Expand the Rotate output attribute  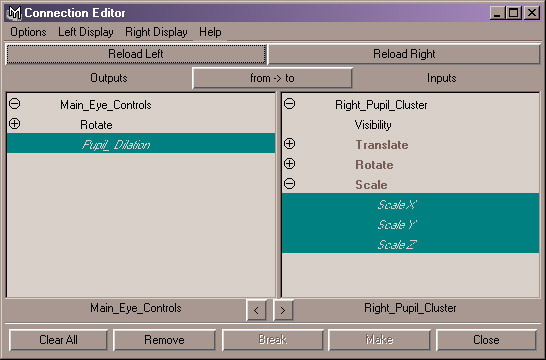coord(15,124)
